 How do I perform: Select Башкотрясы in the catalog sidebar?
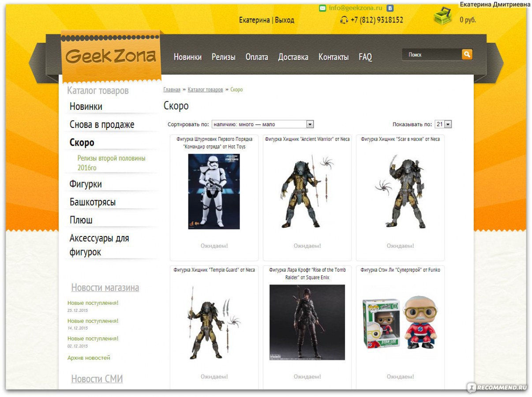click(93, 202)
